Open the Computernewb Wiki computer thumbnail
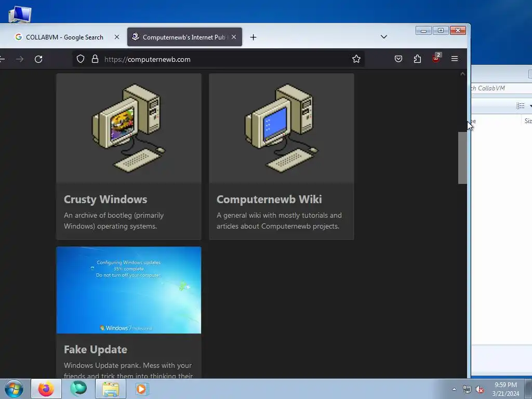532x399 pixels. coord(282,128)
